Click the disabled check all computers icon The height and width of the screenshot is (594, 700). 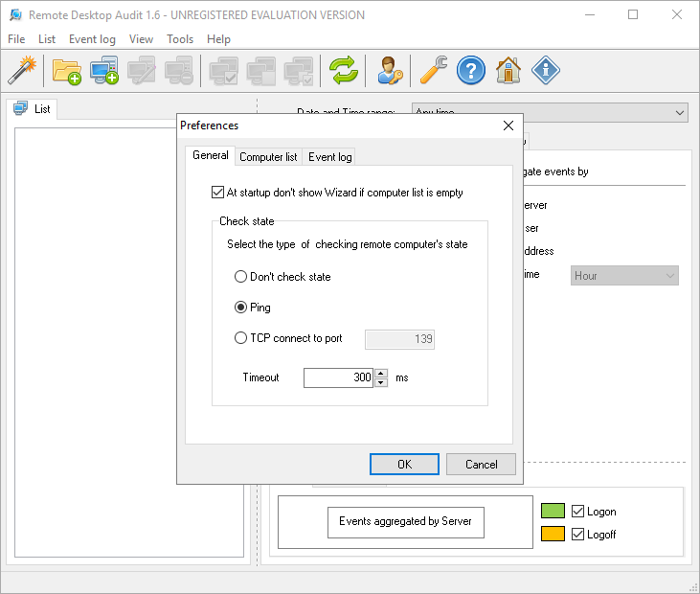click(x=224, y=70)
